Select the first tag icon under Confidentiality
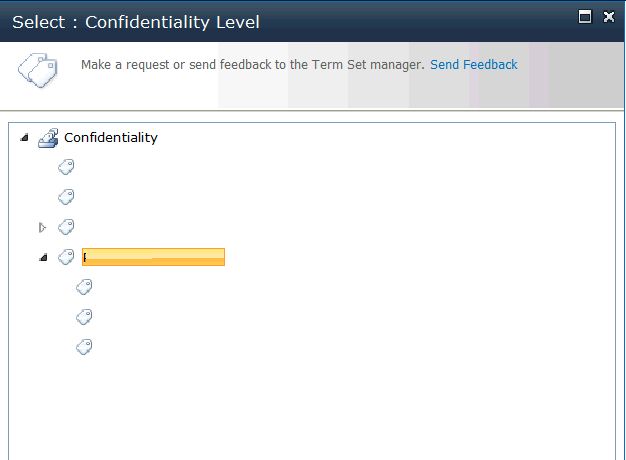626x460 pixels. pos(66,167)
